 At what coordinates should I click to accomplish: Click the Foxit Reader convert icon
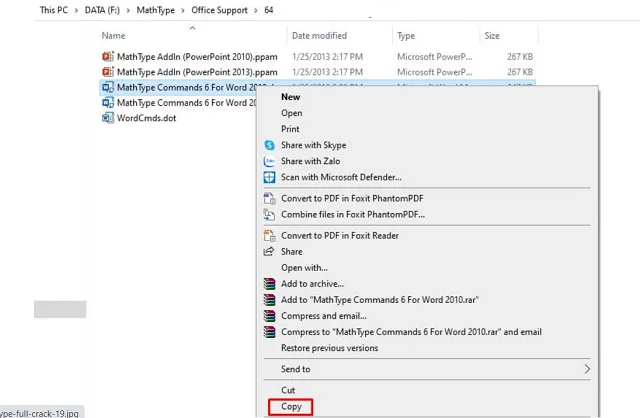point(269,236)
